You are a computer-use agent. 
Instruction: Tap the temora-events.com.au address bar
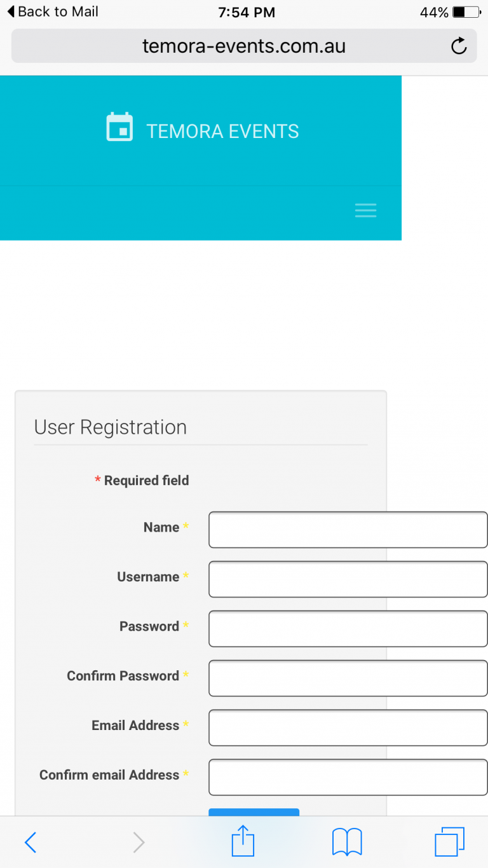coord(244,46)
